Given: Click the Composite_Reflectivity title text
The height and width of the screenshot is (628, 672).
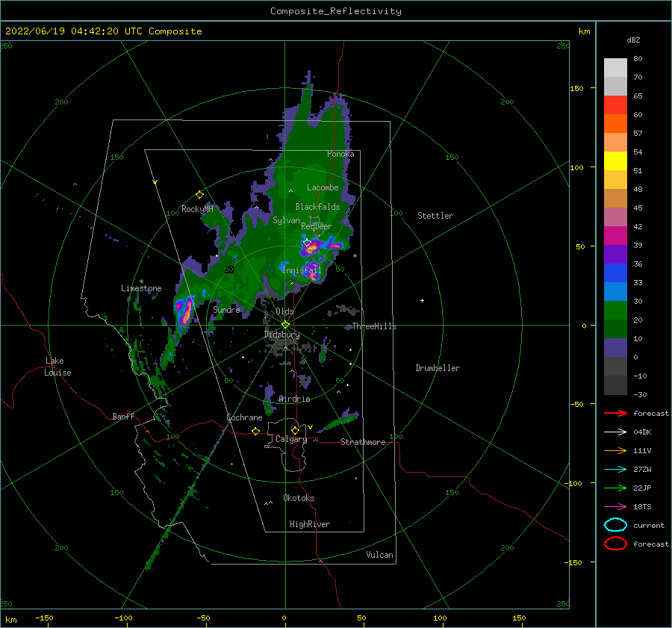Looking at the screenshot, I should pos(335,11).
